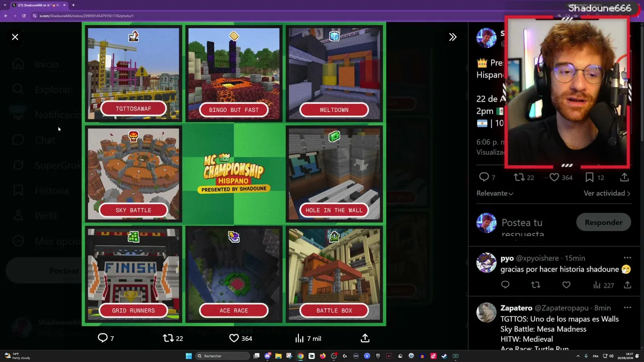The image size is (644, 362).
Task: Click the BINGO BUT FAST game label
Action: [234, 110]
